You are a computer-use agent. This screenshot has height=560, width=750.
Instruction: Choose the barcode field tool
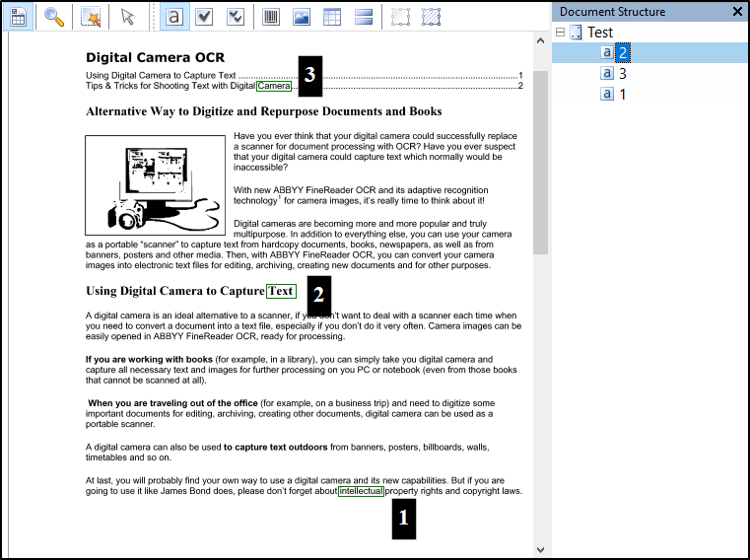click(271, 17)
